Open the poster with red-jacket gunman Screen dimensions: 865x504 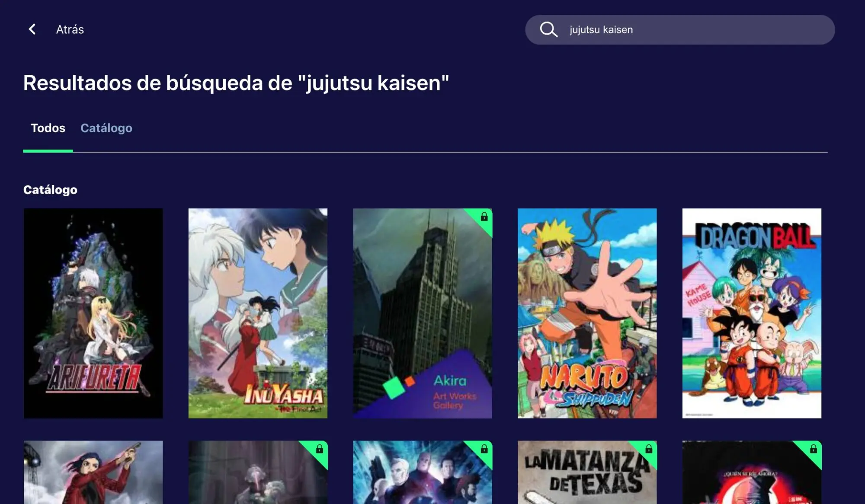pos(93,472)
